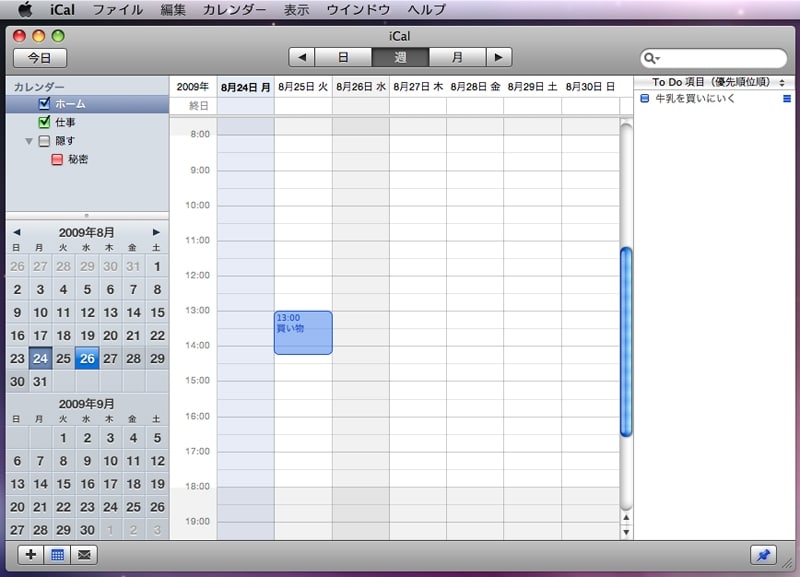This screenshot has width=800, height=577.
Task: Click the vertical scrollbar thumb
Action: click(x=626, y=342)
